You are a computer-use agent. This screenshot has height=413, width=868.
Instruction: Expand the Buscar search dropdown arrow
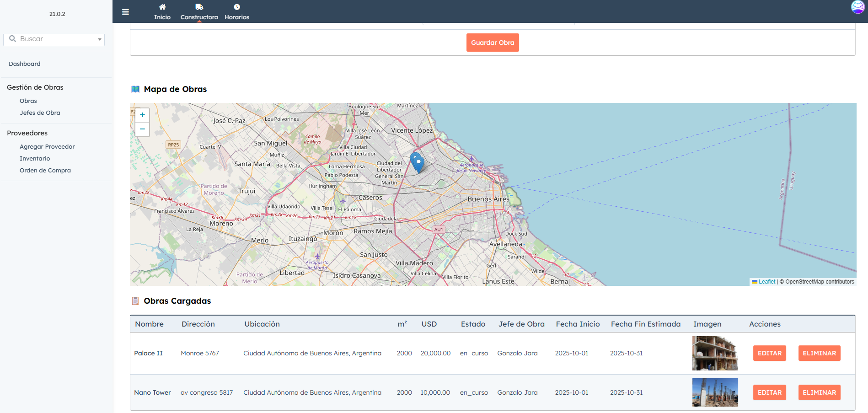point(99,39)
